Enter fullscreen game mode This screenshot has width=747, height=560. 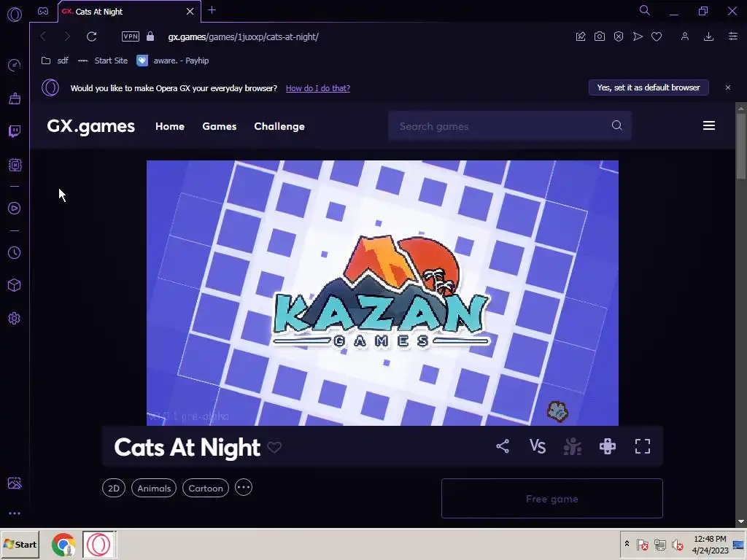(x=642, y=446)
